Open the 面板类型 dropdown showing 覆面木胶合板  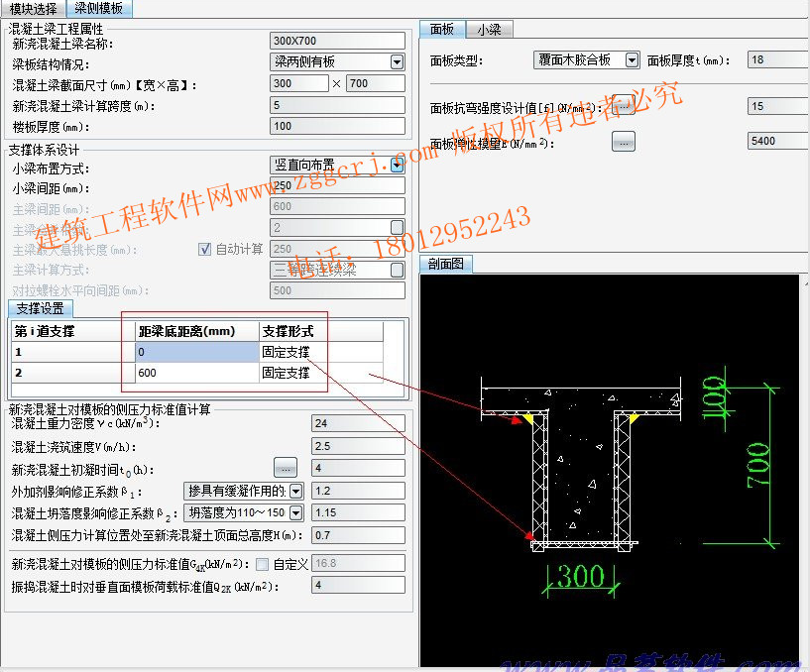tap(632, 60)
